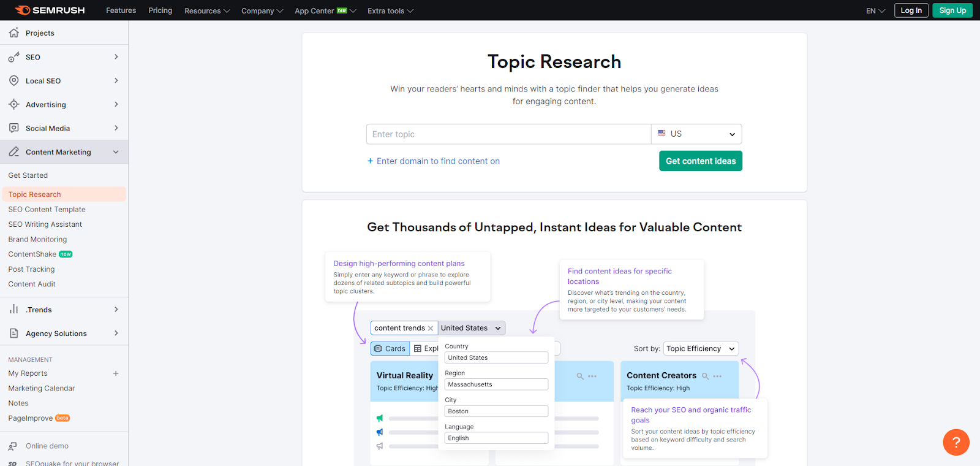Remove the content trends tag
The height and width of the screenshot is (466, 980).
point(431,328)
